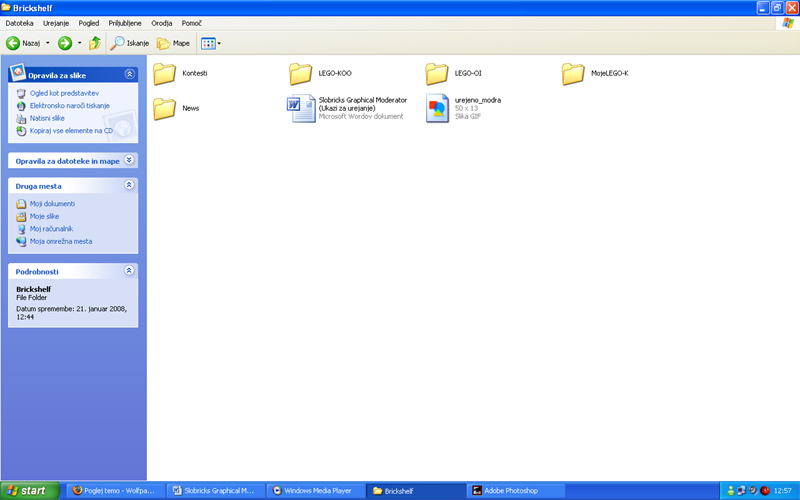Open the Nazaj history dropdown arrow
Viewport: 800px width, 500px height.
coord(48,43)
